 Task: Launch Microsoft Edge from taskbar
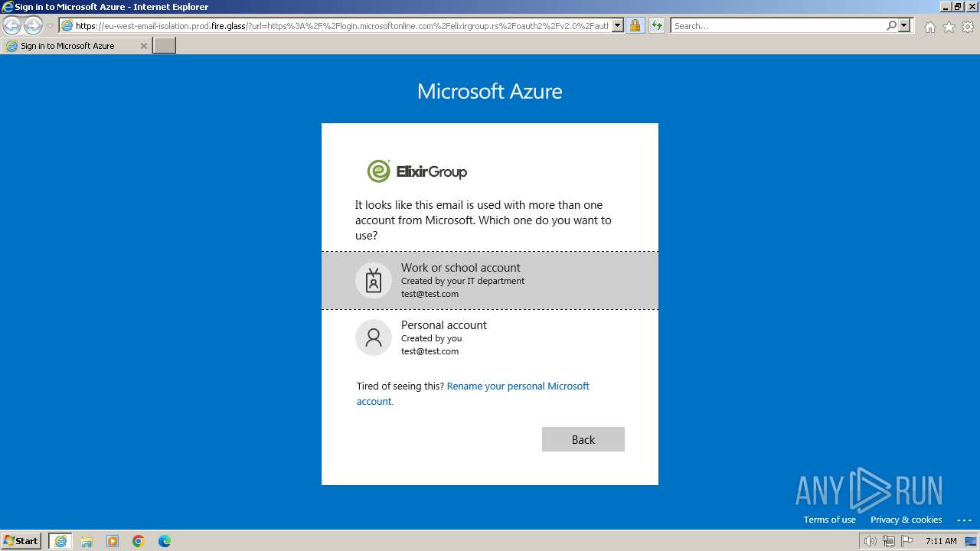click(x=165, y=541)
